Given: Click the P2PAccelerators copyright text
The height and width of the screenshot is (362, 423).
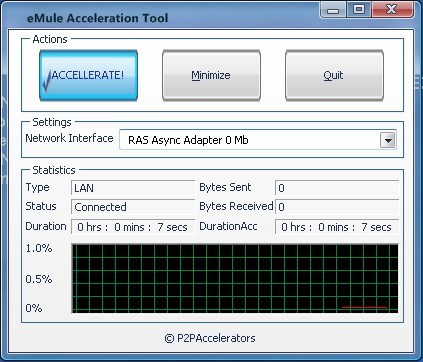Looking at the screenshot, I should pyautogui.click(x=210, y=338).
